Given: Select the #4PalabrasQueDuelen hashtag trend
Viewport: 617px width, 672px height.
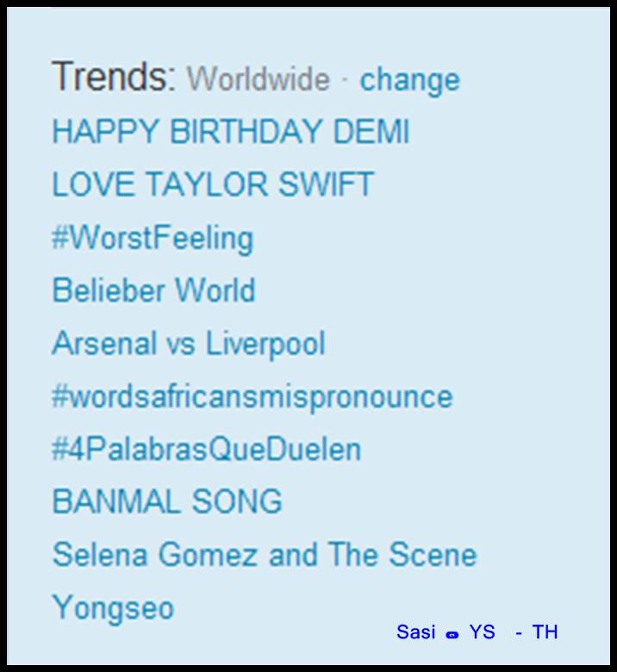Looking at the screenshot, I should [206, 449].
